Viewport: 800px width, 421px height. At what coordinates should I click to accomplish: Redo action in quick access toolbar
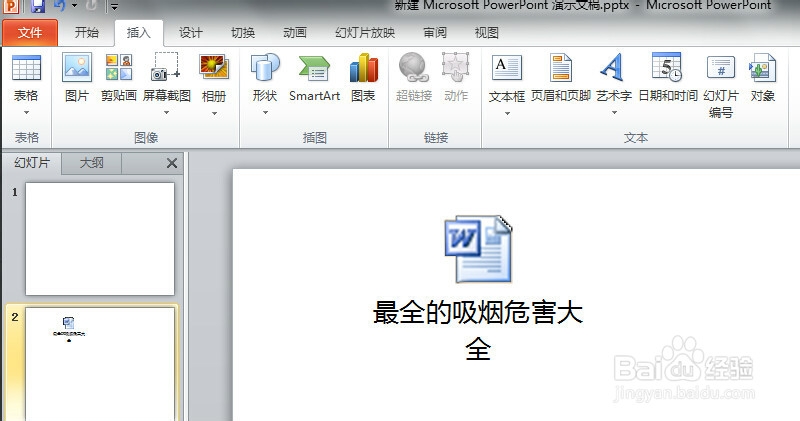[x=91, y=6]
